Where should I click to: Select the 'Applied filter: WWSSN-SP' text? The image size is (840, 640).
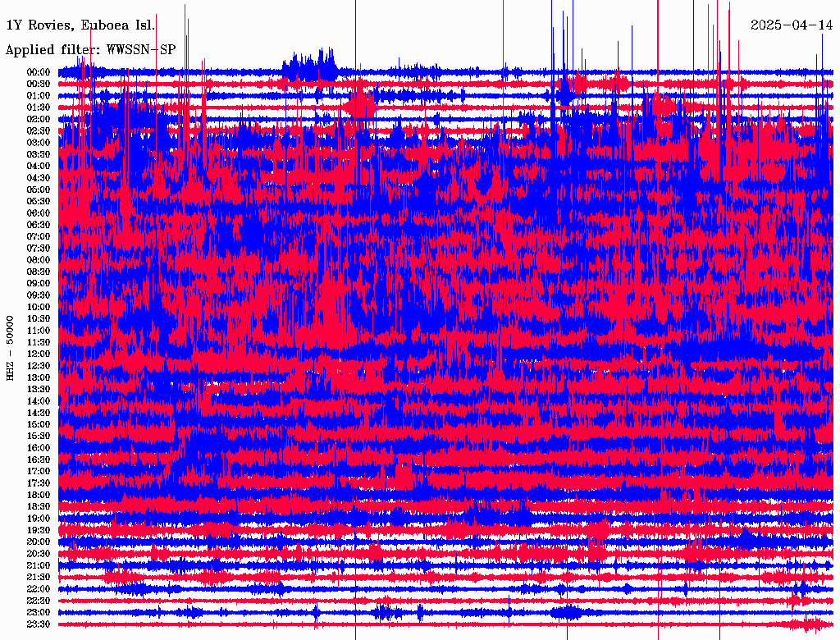(x=90, y=49)
